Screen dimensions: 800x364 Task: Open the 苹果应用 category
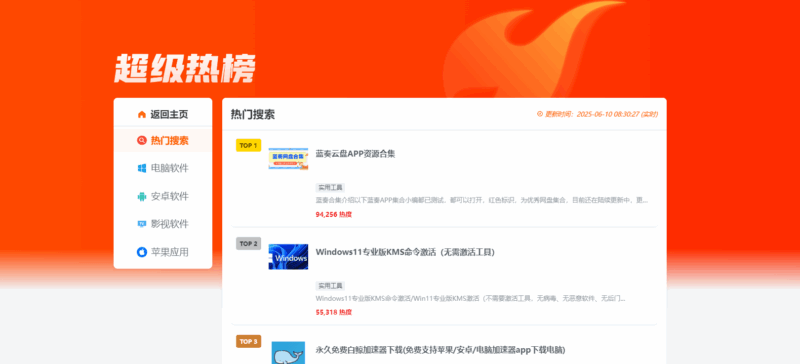[163, 252]
